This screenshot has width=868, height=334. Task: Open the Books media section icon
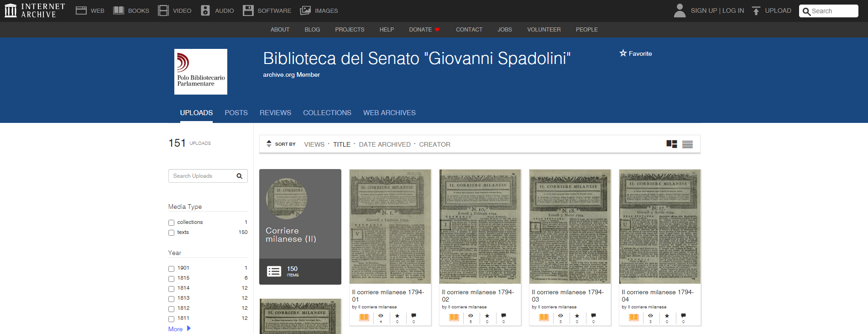tap(119, 11)
